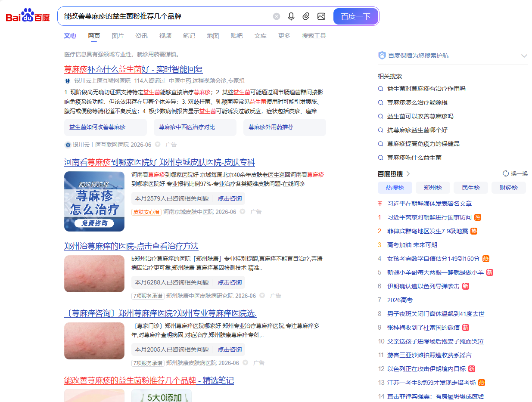Click the Baidu logo
The image size is (532, 402).
pos(28,16)
